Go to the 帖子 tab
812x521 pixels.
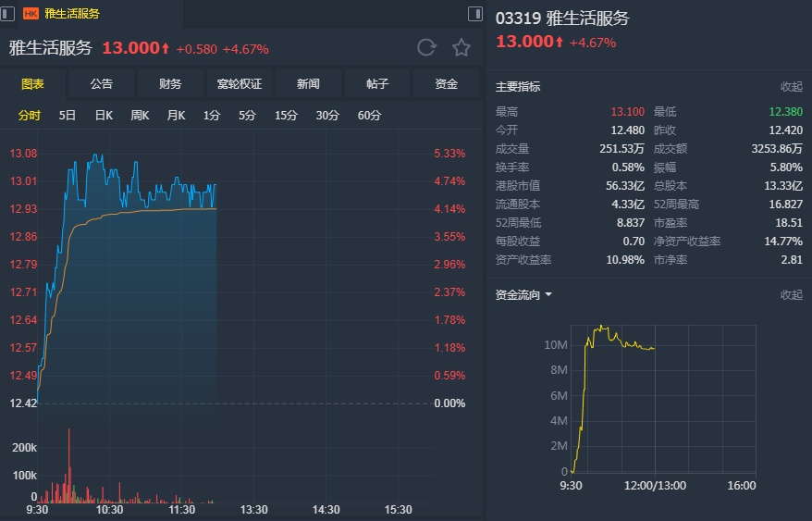(x=377, y=84)
